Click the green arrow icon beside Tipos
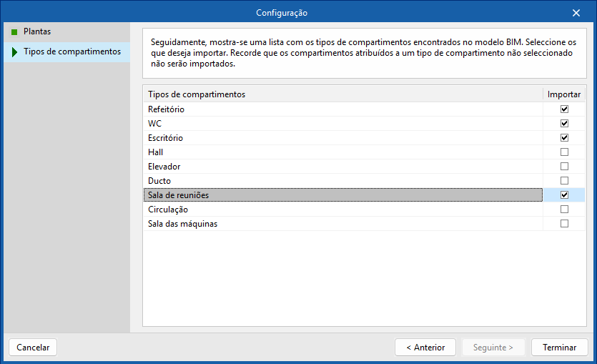This screenshot has width=597, height=364. pyautogui.click(x=14, y=52)
